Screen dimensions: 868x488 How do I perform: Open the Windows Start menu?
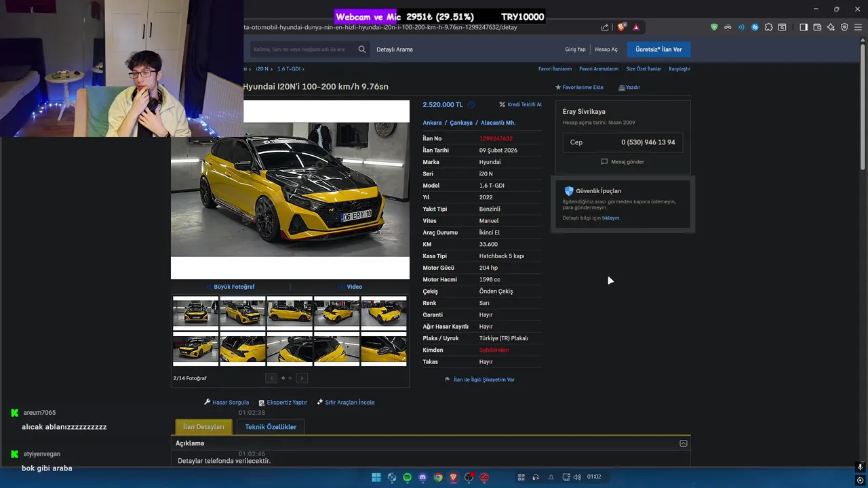(x=376, y=477)
